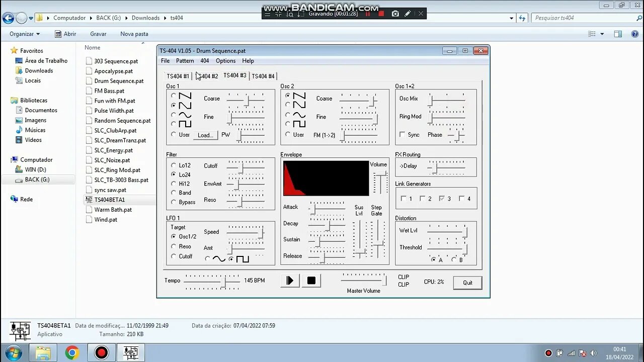The image size is (644, 362).
Task: Select Osc 1 sawtooth down waveform
Action: coord(174,96)
